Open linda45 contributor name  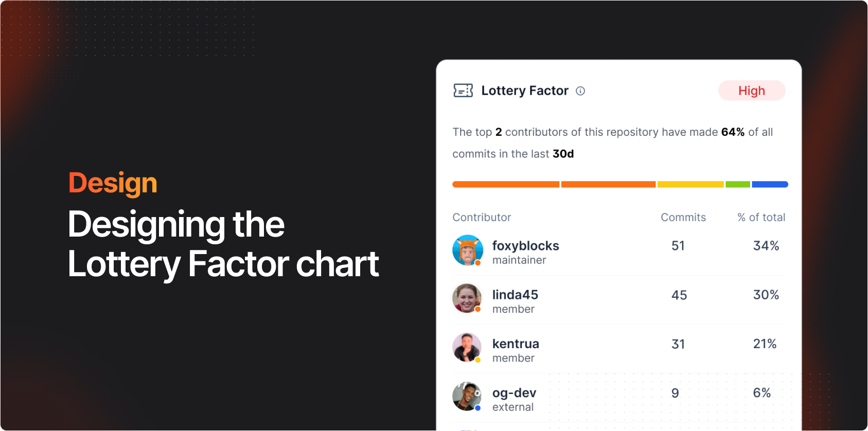(x=515, y=295)
